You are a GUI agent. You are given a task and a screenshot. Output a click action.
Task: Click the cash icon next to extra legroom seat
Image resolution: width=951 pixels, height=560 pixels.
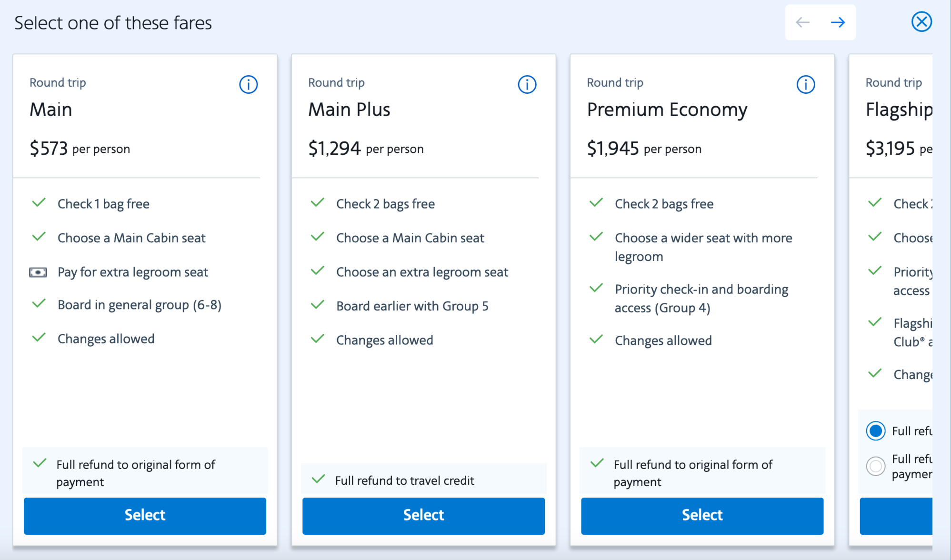point(37,272)
